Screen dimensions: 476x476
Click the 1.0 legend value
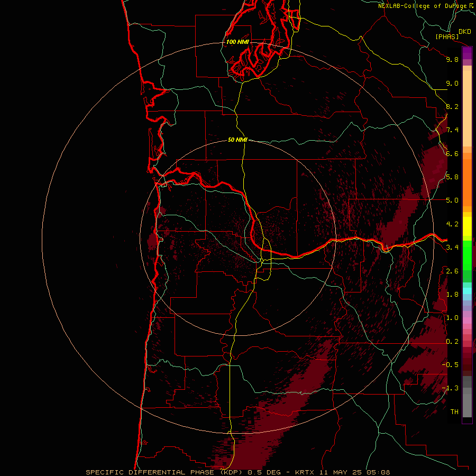coord(452,318)
